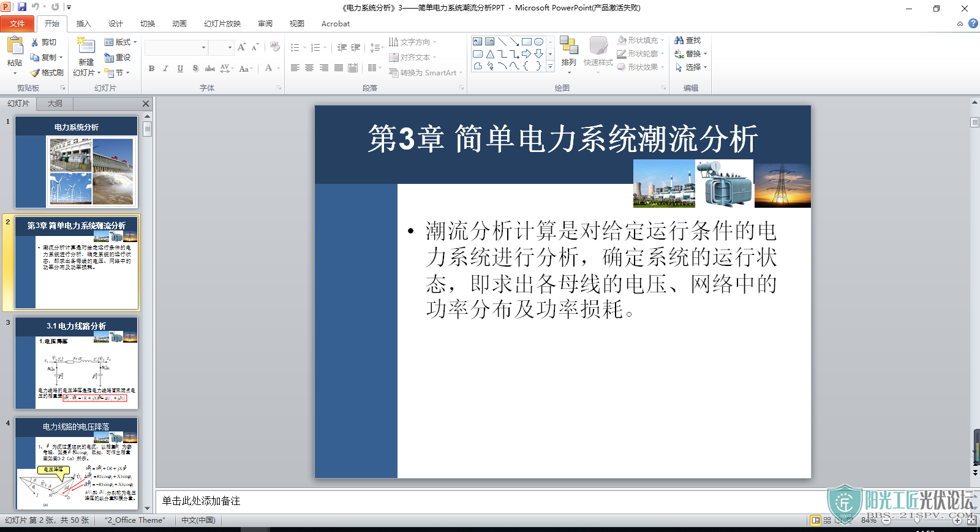Open the File (文件) tab
Screen dimensions: 980x532
tap(17, 23)
